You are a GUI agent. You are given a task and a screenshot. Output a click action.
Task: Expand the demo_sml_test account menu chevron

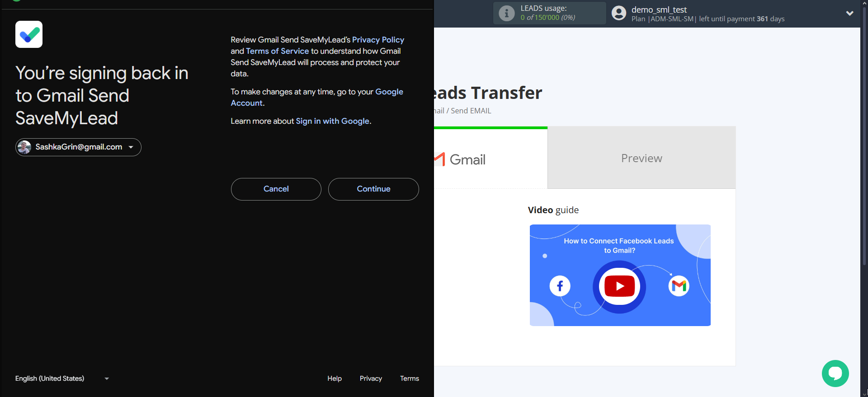click(x=849, y=14)
